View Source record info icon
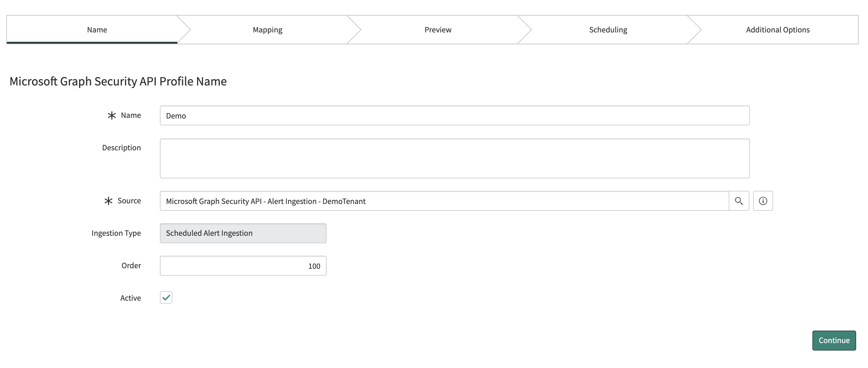The height and width of the screenshot is (368, 868). 763,201
